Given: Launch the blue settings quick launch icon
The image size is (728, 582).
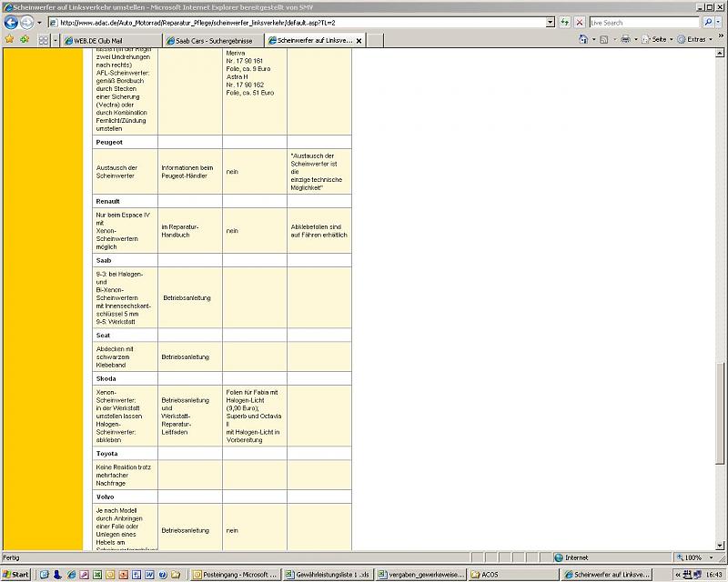Looking at the screenshot, I should (136, 575).
